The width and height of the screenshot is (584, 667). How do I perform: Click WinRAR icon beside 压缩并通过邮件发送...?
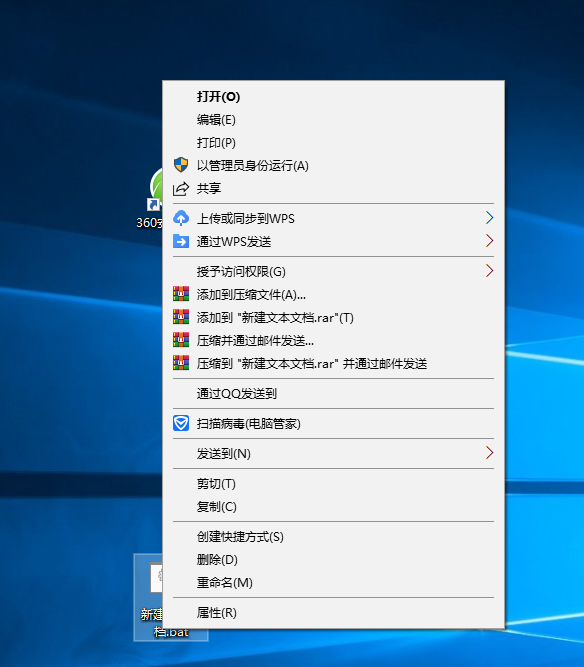(x=181, y=340)
